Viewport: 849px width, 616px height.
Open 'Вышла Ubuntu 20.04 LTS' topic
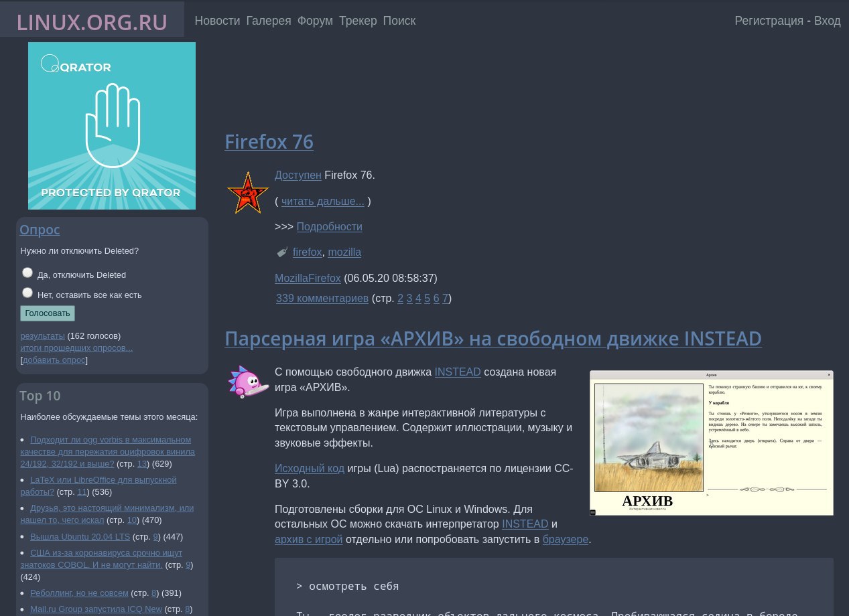[x=80, y=537]
